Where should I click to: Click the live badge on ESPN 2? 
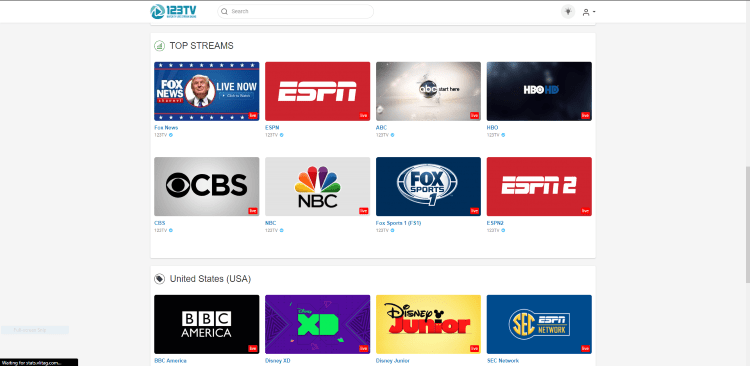point(585,211)
